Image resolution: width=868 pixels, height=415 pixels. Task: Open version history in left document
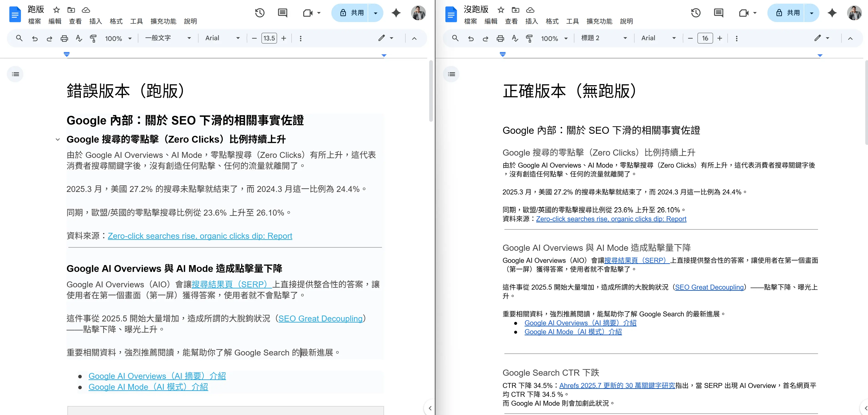259,13
